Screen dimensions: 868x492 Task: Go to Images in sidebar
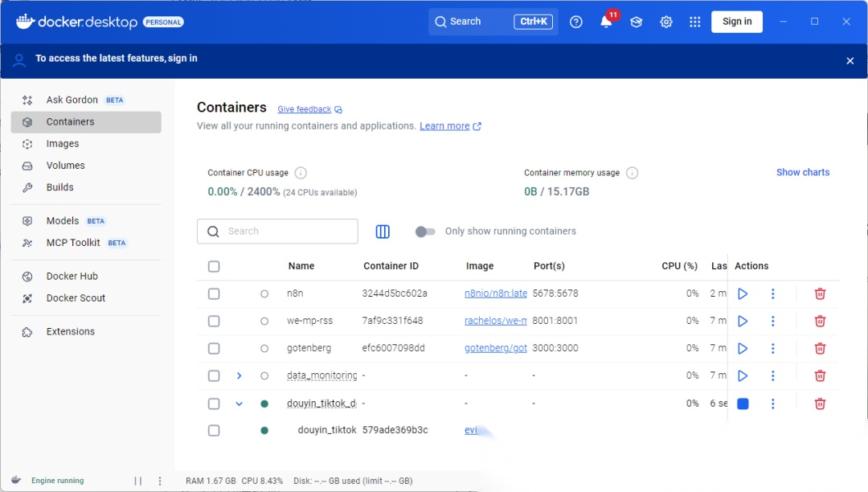point(86,144)
